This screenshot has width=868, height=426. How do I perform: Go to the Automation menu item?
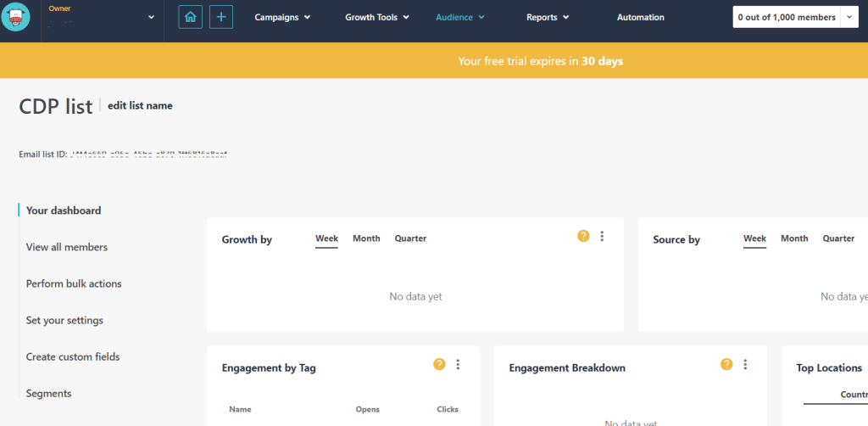(x=640, y=17)
